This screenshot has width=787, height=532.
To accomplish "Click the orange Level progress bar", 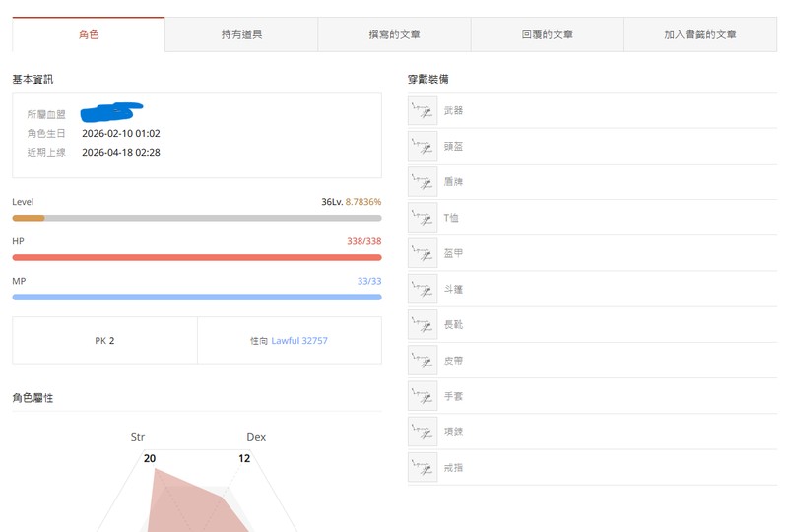I will [x=29, y=218].
